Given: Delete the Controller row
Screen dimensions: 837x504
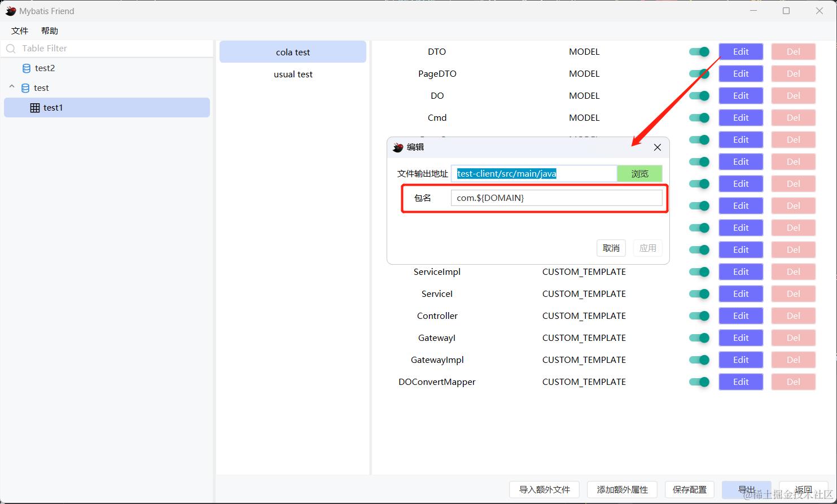Looking at the screenshot, I should click(x=793, y=316).
